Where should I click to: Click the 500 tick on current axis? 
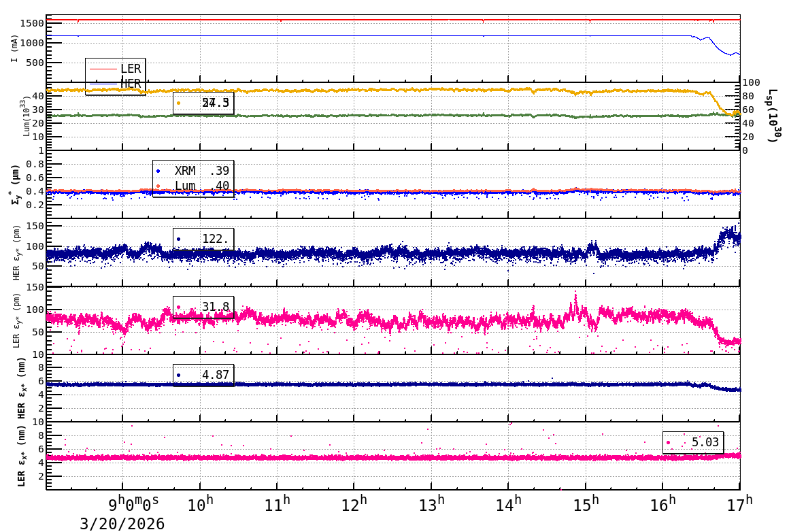click(35, 63)
